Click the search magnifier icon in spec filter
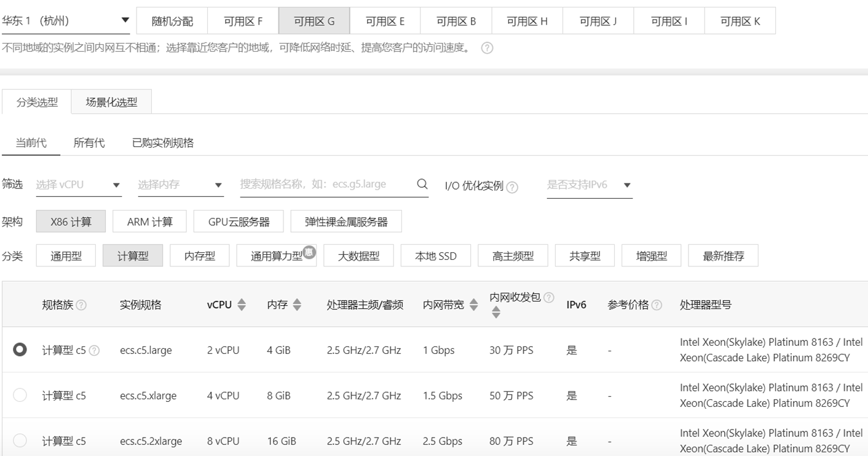 (x=422, y=184)
